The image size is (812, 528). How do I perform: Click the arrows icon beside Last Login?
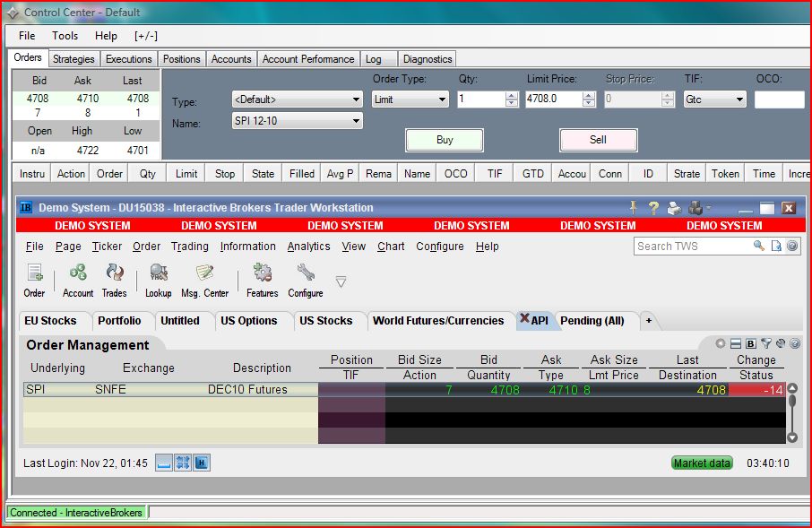point(183,463)
